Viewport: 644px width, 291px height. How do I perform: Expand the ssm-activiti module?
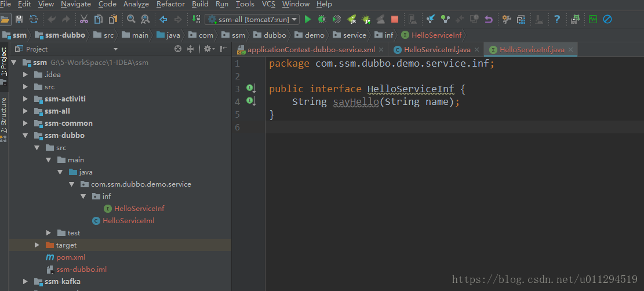tap(26, 99)
